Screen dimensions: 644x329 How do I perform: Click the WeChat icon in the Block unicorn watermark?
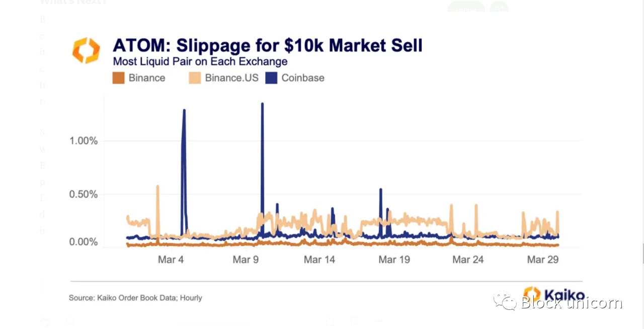click(505, 302)
